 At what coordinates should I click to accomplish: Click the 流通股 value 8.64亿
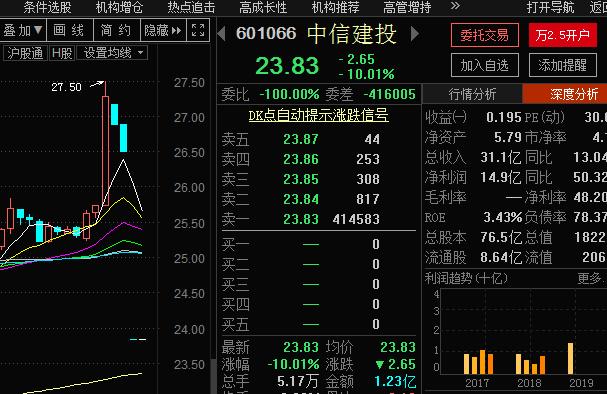pos(500,257)
